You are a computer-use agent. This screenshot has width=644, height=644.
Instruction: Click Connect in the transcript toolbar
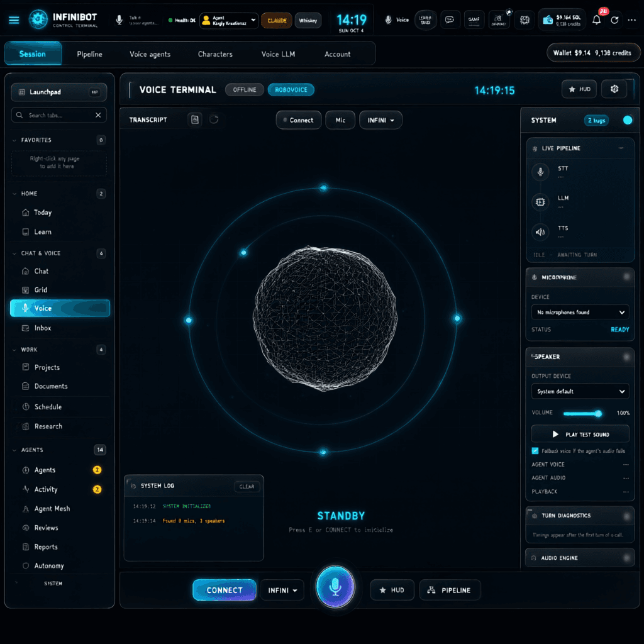click(x=299, y=120)
